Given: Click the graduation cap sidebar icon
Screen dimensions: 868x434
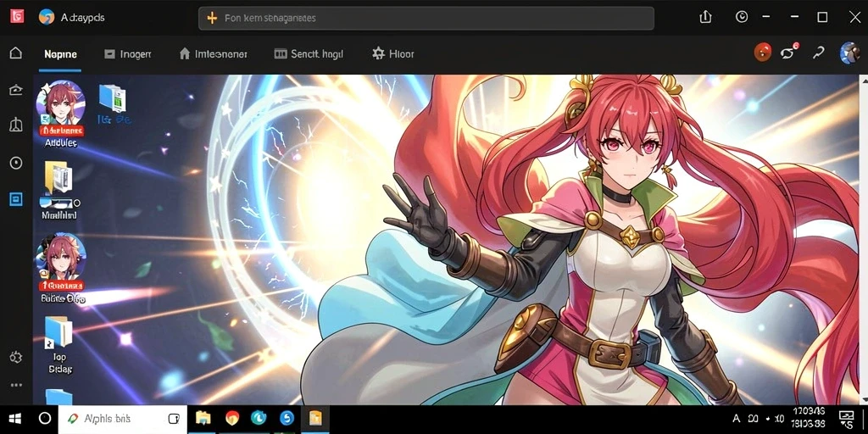Looking at the screenshot, I should (x=16, y=90).
